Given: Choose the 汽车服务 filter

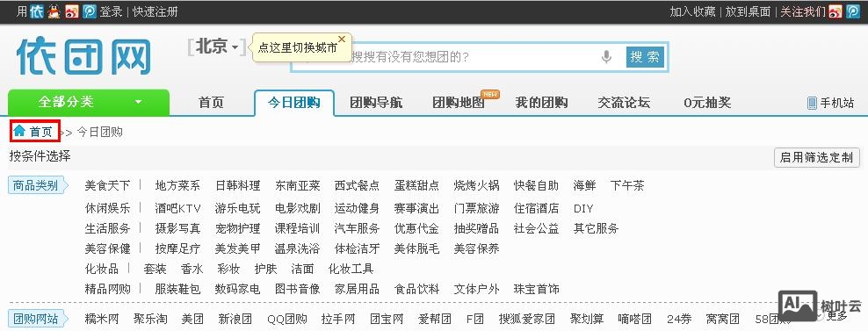Looking at the screenshot, I should 357,228.
